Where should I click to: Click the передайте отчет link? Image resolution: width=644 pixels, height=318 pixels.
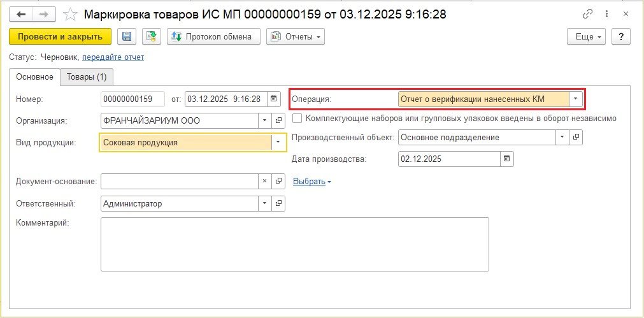click(x=113, y=57)
